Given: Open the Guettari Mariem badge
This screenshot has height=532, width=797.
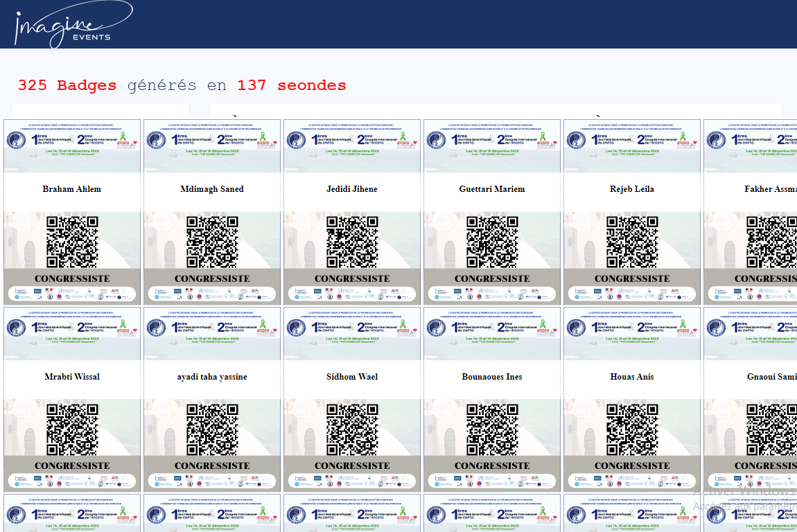Looking at the screenshot, I should 492,212.
